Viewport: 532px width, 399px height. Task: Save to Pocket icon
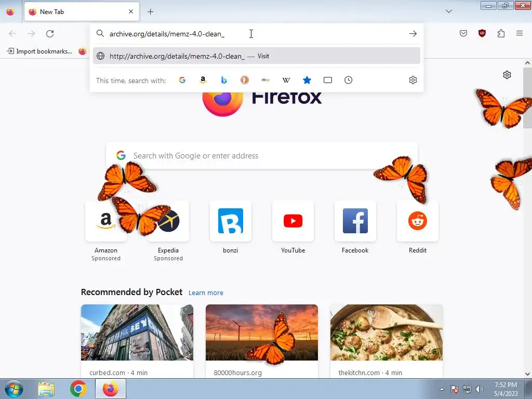(x=463, y=33)
